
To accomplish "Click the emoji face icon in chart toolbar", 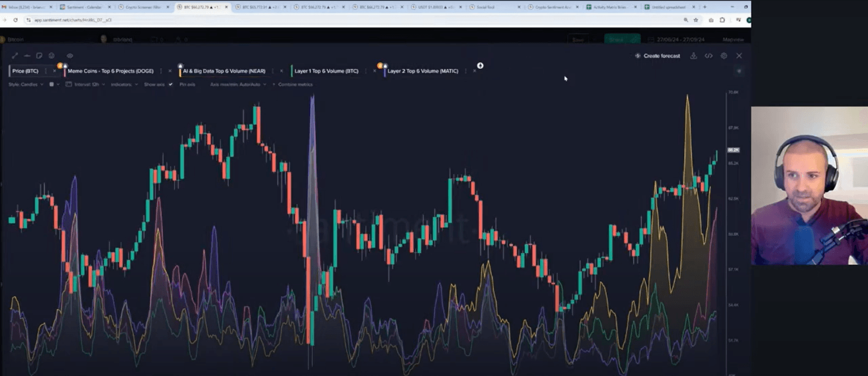I will coord(51,56).
